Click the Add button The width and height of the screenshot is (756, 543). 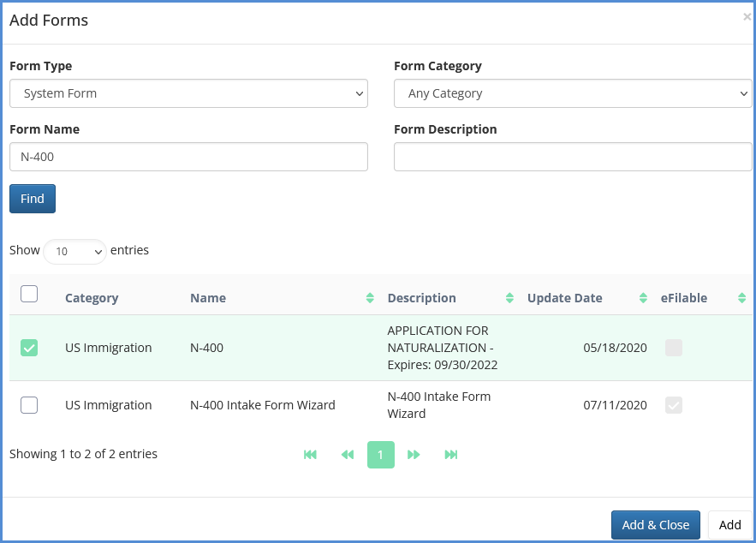click(x=729, y=525)
